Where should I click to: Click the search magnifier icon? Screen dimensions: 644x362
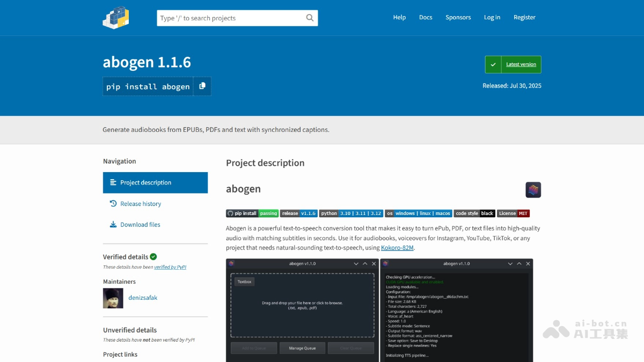point(310,18)
